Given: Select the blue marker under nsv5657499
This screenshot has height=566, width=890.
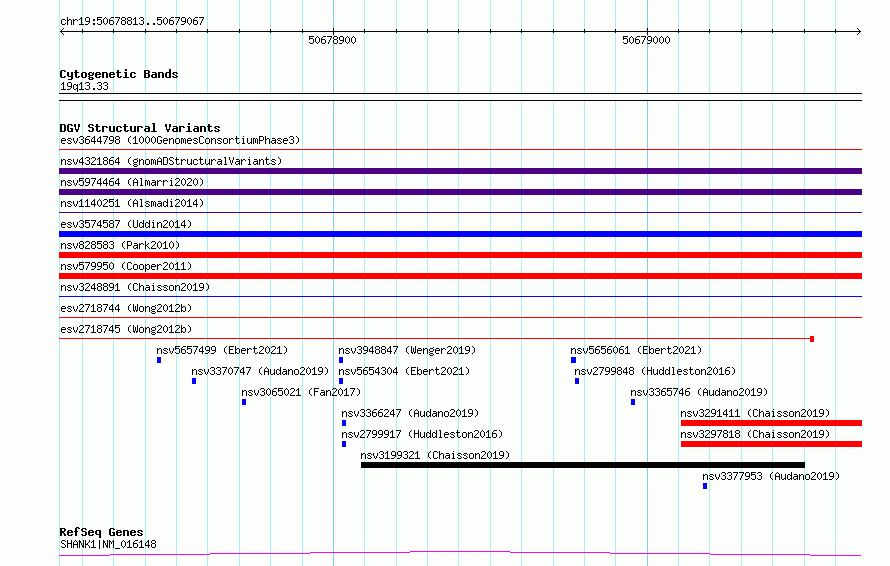Looking at the screenshot, I should 159,360.
